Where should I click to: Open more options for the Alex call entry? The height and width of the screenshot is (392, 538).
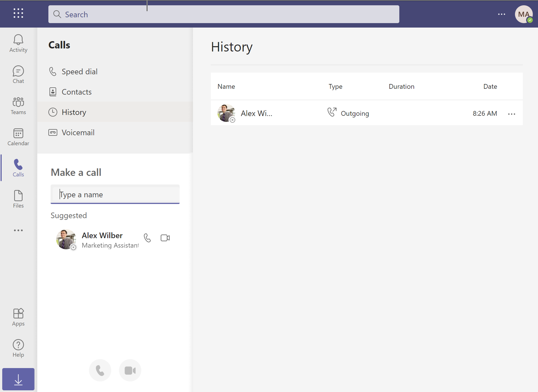[511, 114]
